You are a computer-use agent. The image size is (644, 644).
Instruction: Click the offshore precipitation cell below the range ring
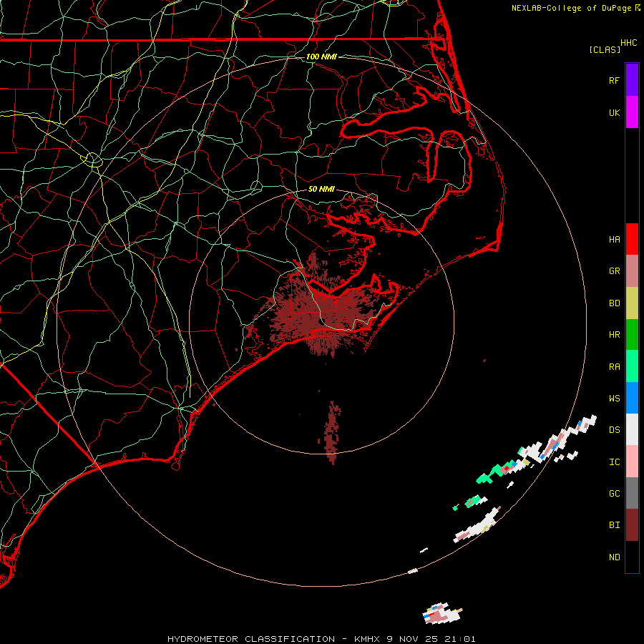(x=441, y=613)
